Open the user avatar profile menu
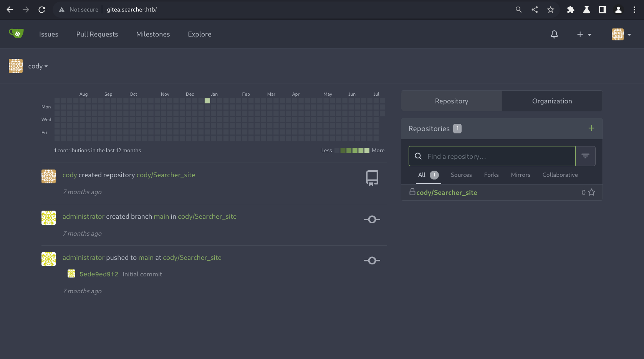 point(621,34)
